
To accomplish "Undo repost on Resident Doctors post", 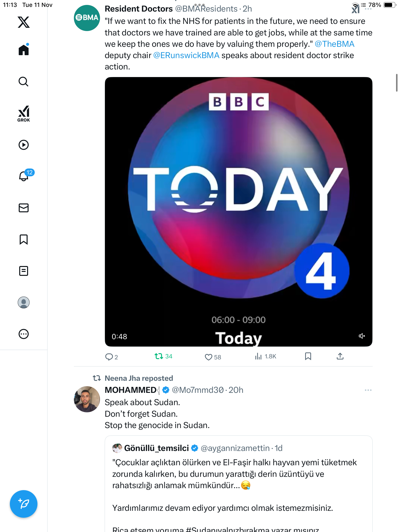I will tap(159, 356).
